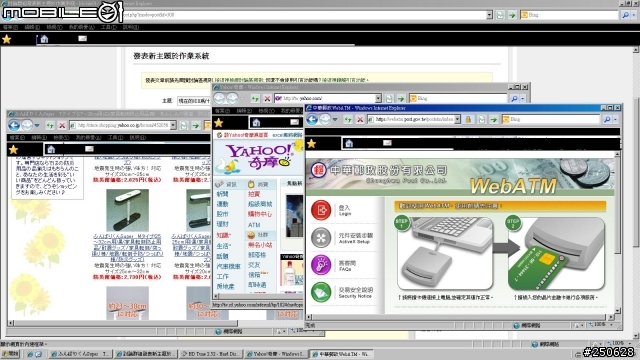Click the home icon in WebATM window
The height and width of the screenshot is (360, 640).
tap(349, 143)
